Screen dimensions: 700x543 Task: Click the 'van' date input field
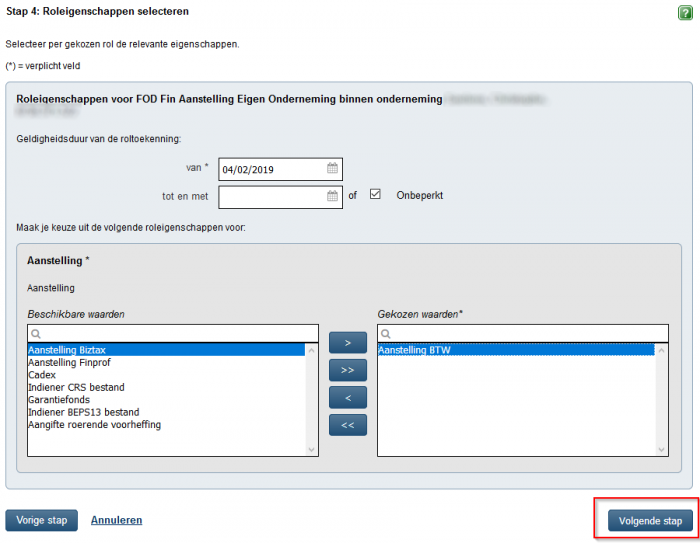[x=270, y=169]
